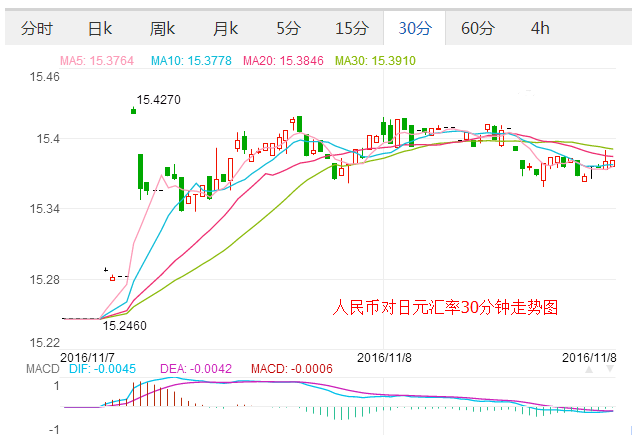Switch to the 4h chart tab
632x435 pixels.
(540, 28)
